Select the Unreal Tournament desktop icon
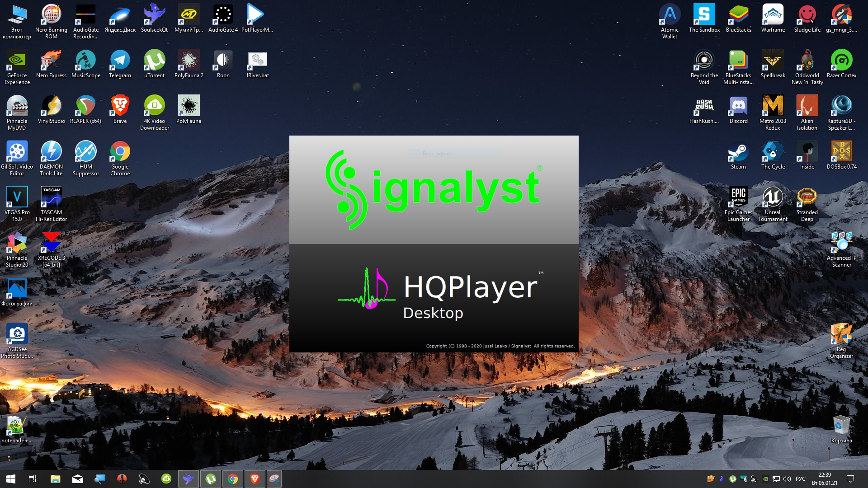The width and height of the screenshot is (868, 488). (773, 204)
